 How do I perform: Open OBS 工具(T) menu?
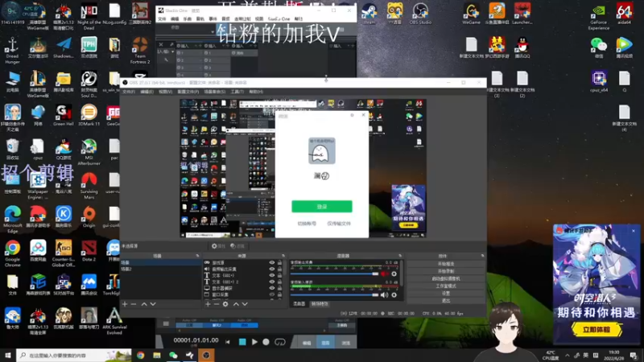(x=237, y=92)
